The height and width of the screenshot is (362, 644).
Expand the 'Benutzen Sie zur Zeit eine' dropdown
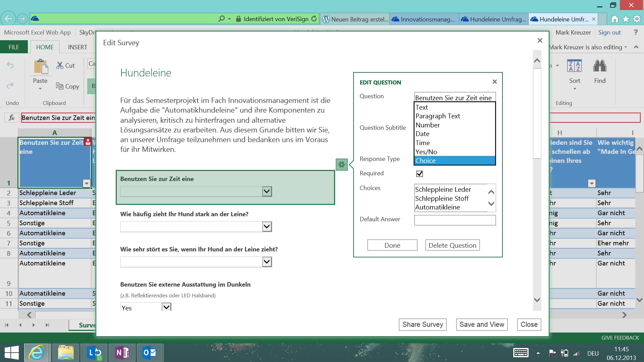point(267,191)
